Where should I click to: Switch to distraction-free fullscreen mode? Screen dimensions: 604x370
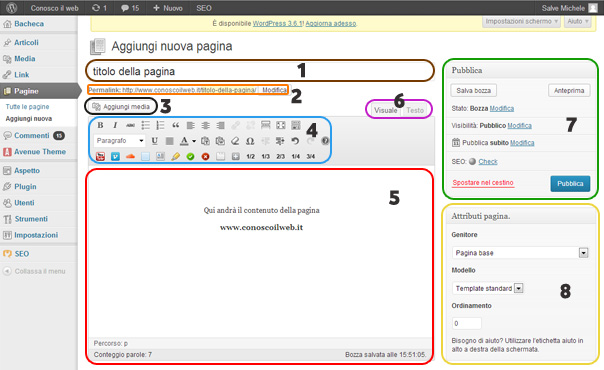(x=280, y=125)
